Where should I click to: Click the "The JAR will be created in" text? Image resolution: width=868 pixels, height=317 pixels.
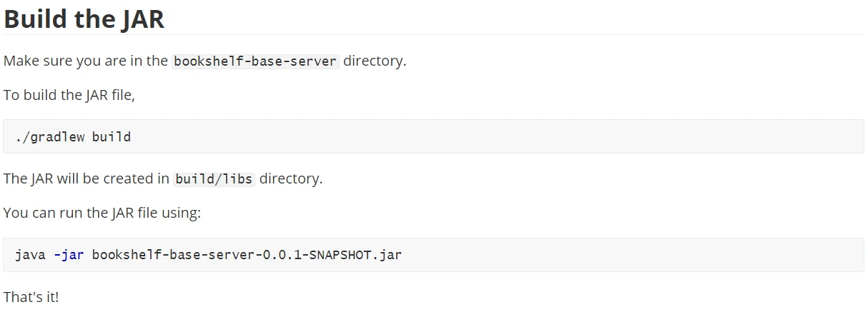pos(87,178)
